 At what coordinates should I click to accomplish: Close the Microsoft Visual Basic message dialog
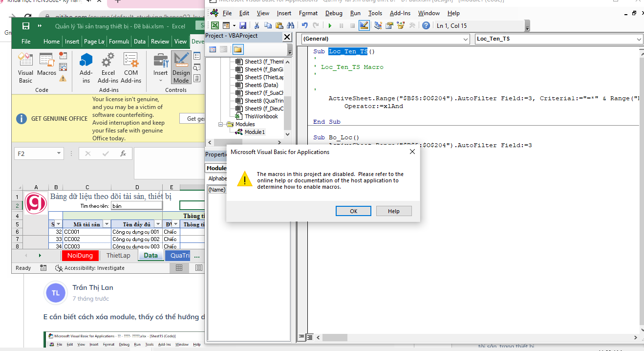[412, 152]
